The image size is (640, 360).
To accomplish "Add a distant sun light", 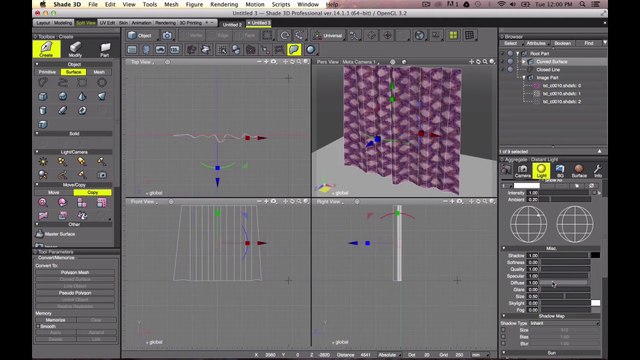I will point(42,161).
